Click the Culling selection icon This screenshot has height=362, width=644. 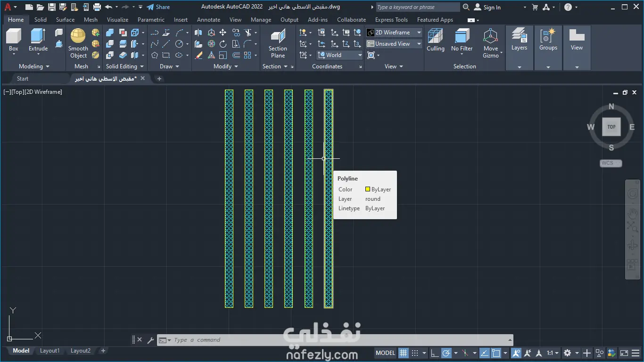coord(435,37)
